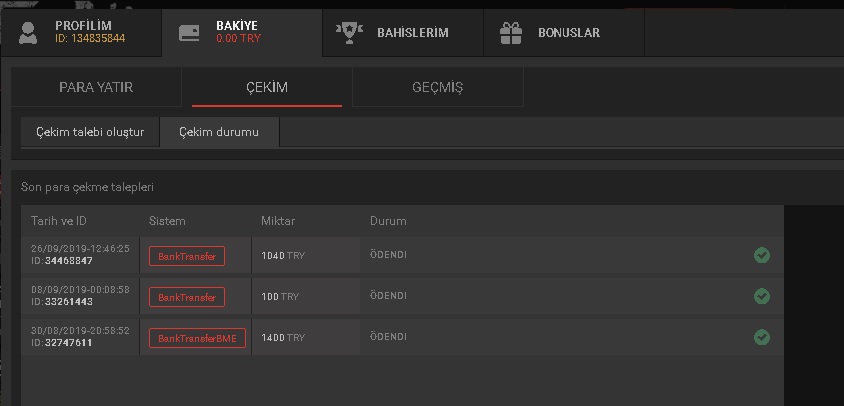Viewport: 844px width, 406px height.
Task: Select the Çekim tab
Action: [267, 87]
